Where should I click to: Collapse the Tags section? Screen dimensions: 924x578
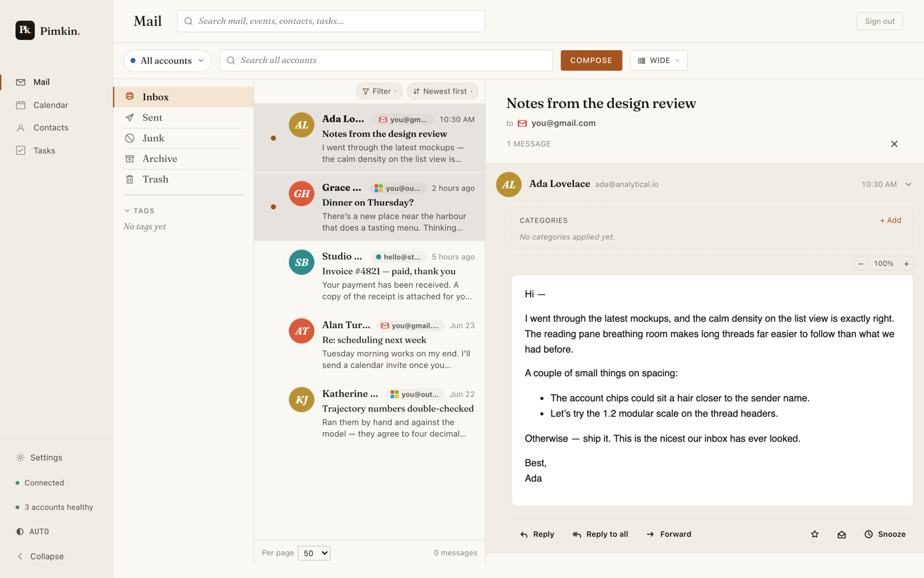coord(139,211)
